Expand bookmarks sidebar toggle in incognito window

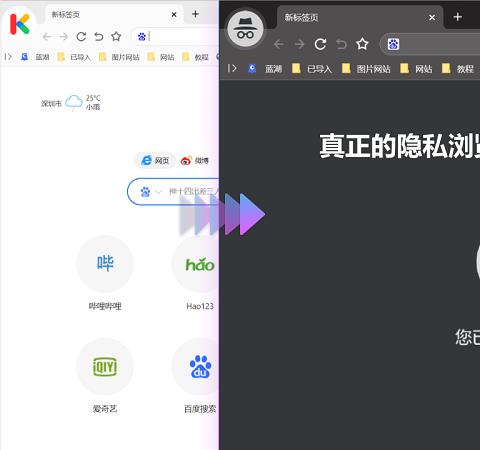pyautogui.click(x=232, y=69)
